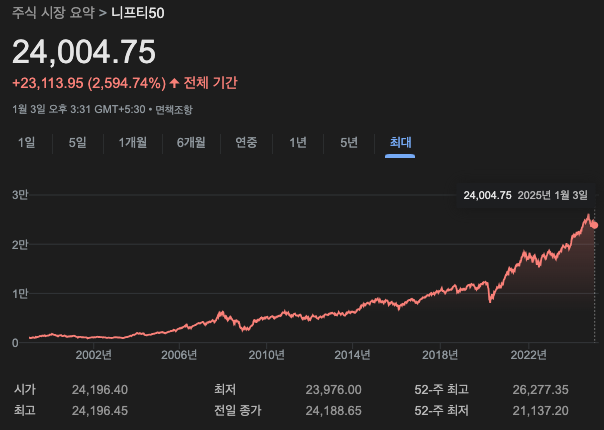Select the 최대 (max) range tab

[400, 143]
